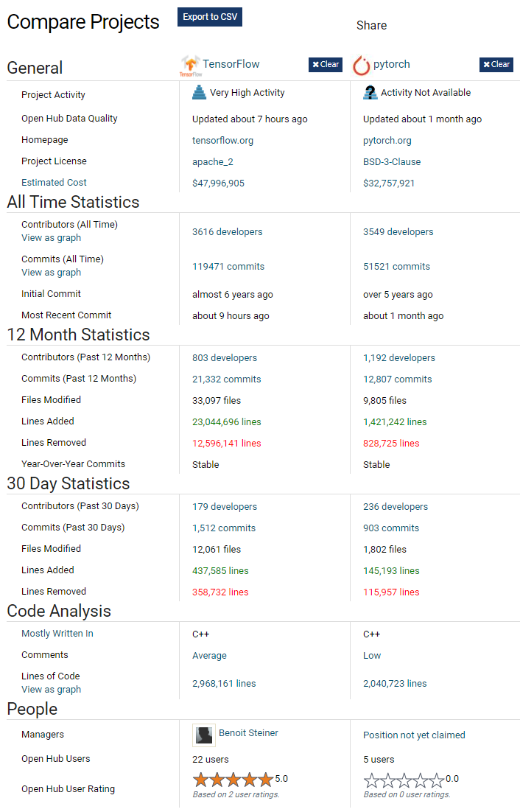View Lines of Code as graph
The height and width of the screenshot is (812, 520).
(52, 690)
